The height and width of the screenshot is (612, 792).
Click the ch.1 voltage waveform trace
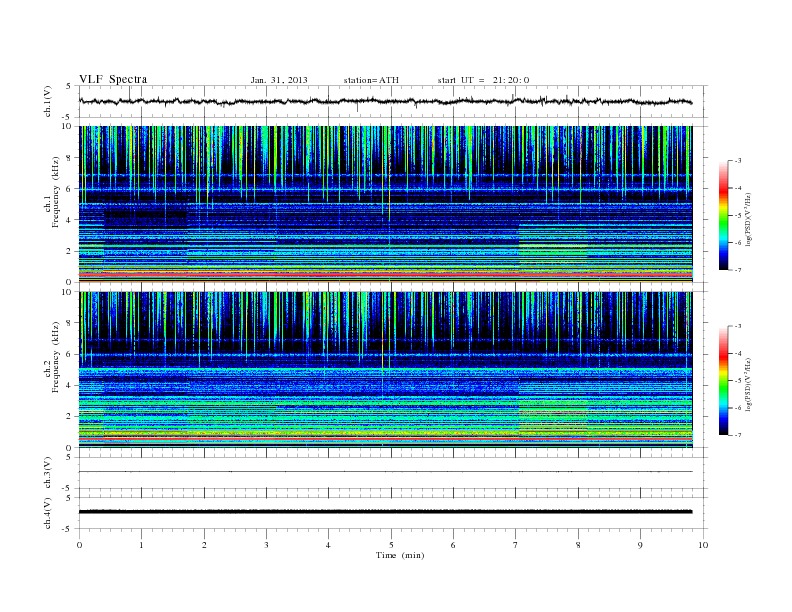click(385, 101)
